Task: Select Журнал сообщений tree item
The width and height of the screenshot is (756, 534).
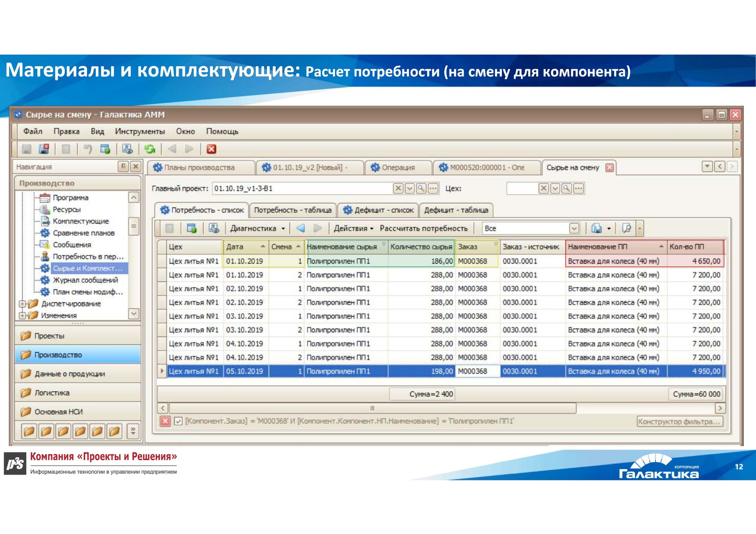Action: click(85, 280)
